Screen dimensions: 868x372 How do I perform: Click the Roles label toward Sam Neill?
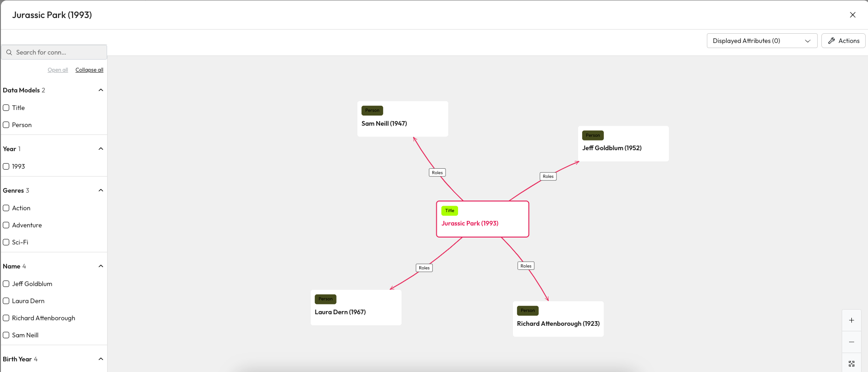[x=437, y=173]
